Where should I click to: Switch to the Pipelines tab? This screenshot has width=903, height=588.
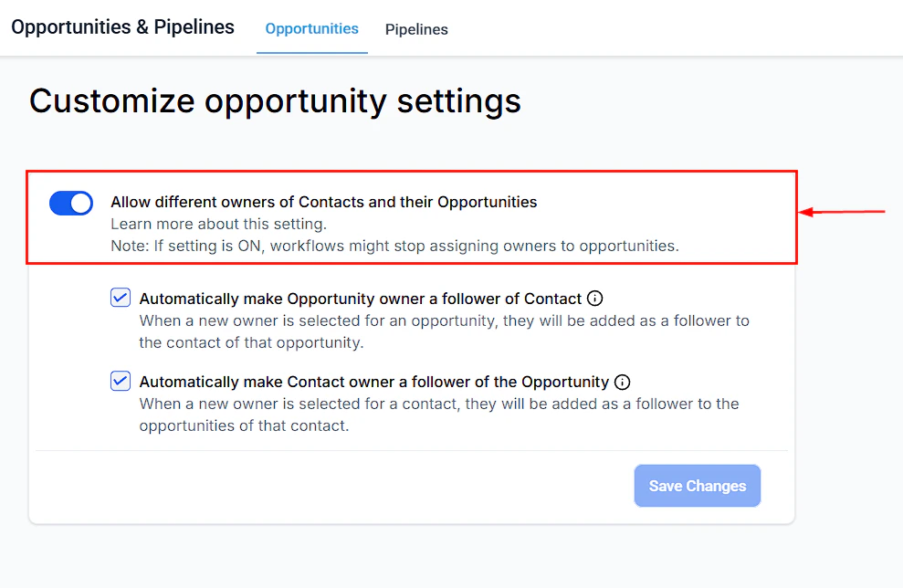tap(416, 29)
